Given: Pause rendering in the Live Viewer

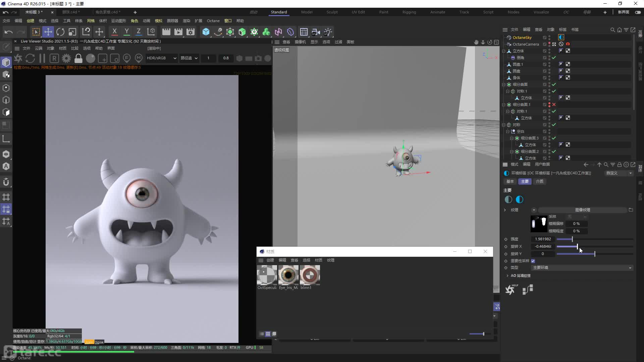Looking at the screenshot, I should click(x=42, y=58).
